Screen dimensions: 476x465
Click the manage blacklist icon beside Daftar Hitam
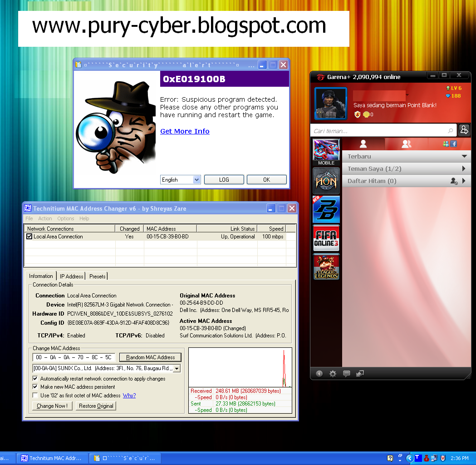[454, 181]
